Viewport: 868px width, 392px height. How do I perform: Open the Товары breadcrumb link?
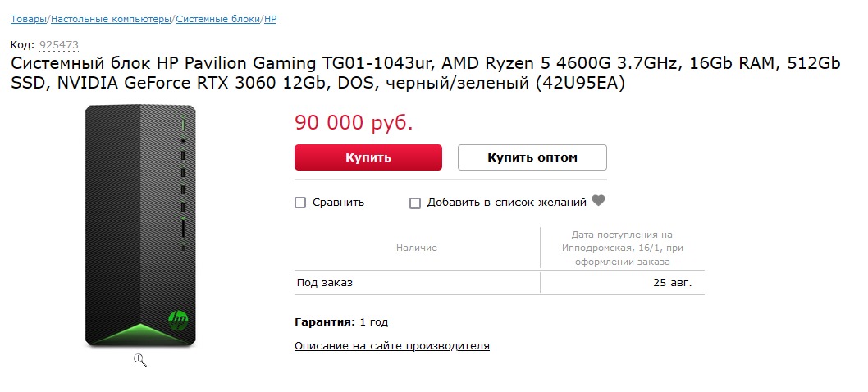(x=29, y=18)
